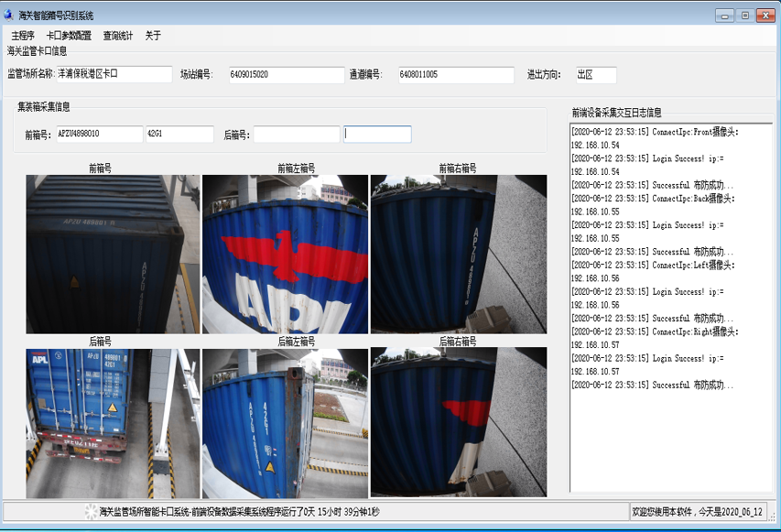Open the 后箱左箱号 camera image

pyautogui.click(x=285, y=423)
